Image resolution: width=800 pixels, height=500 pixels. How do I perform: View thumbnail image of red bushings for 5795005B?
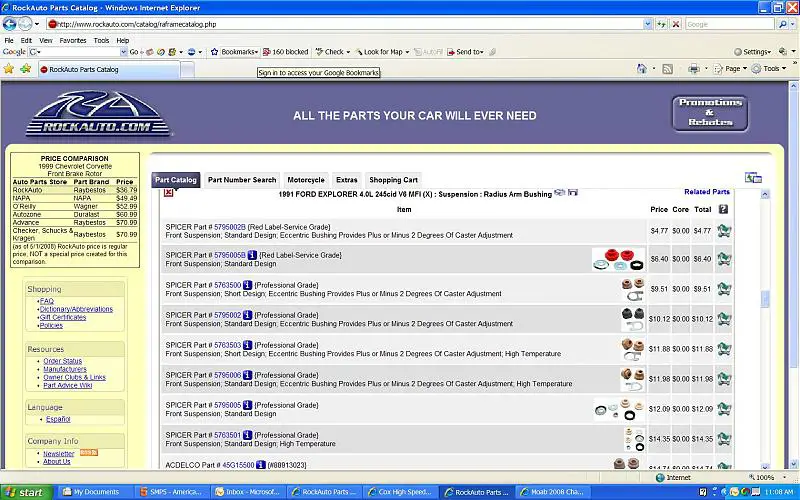[618, 259]
